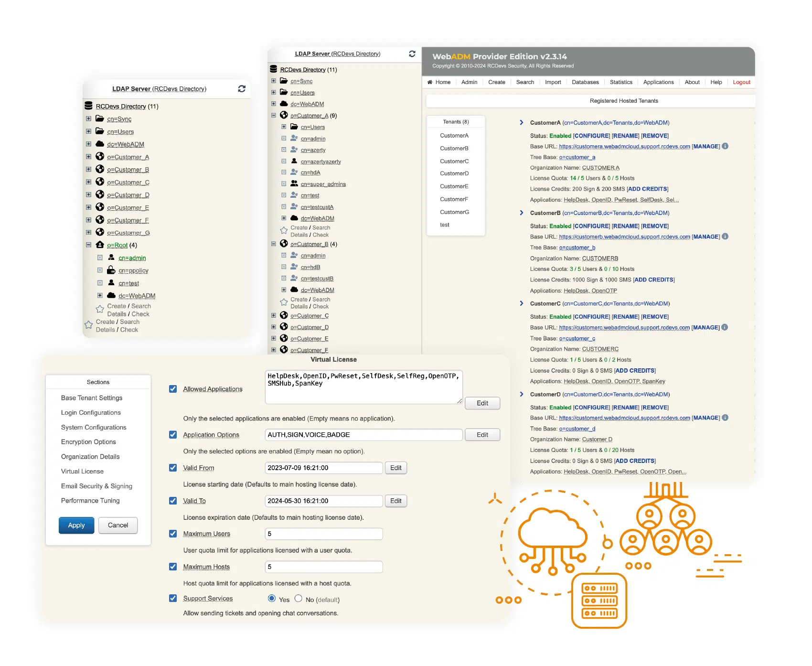Expand CustomerA chevron in hosted tenants
812x666 pixels.
521,122
